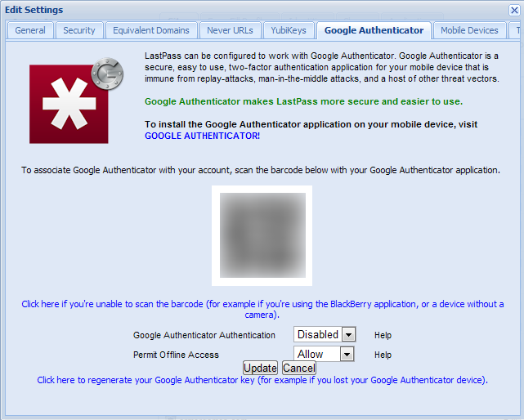Viewport: 524px width, 420px height.
Task: Click the 'Permit Offline Access' label
Action: click(x=176, y=355)
